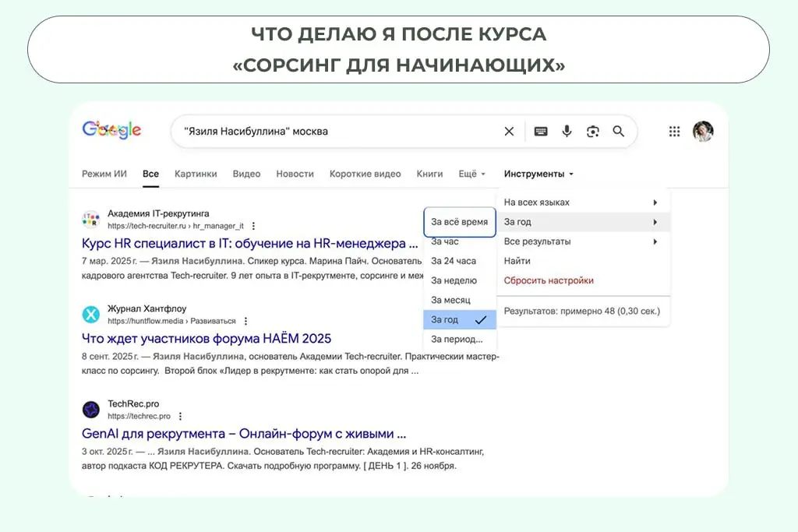This screenshot has width=798, height=532.
Task: Open Что ждет участников форума НАЁМ 2025
Action: click(x=206, y=339)
